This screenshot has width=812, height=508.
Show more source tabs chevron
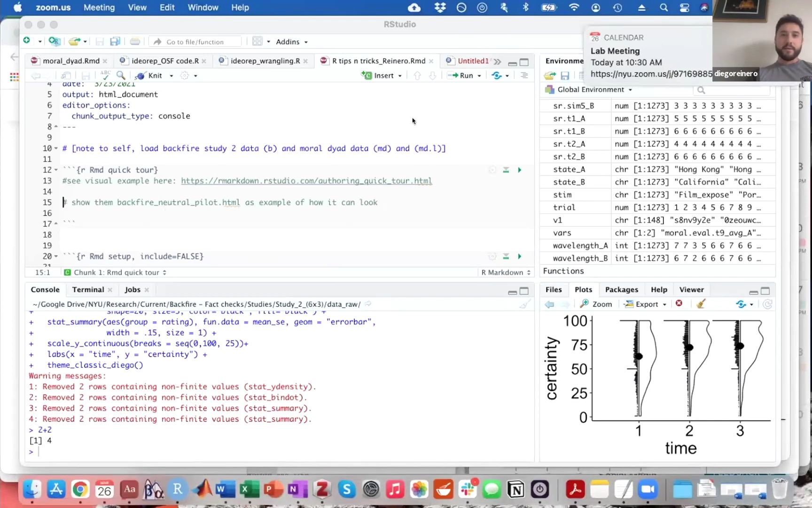[x=497, y=62]
